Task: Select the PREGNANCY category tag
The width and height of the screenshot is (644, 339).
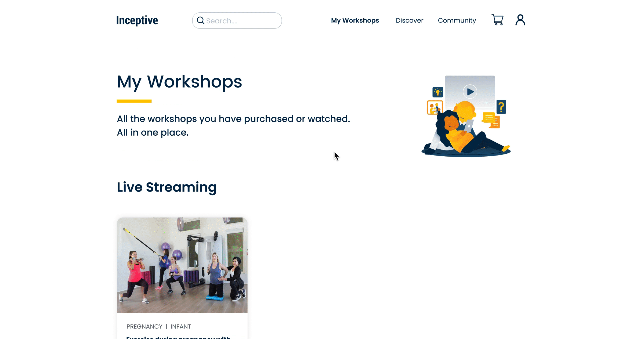Action: point(144,327)
